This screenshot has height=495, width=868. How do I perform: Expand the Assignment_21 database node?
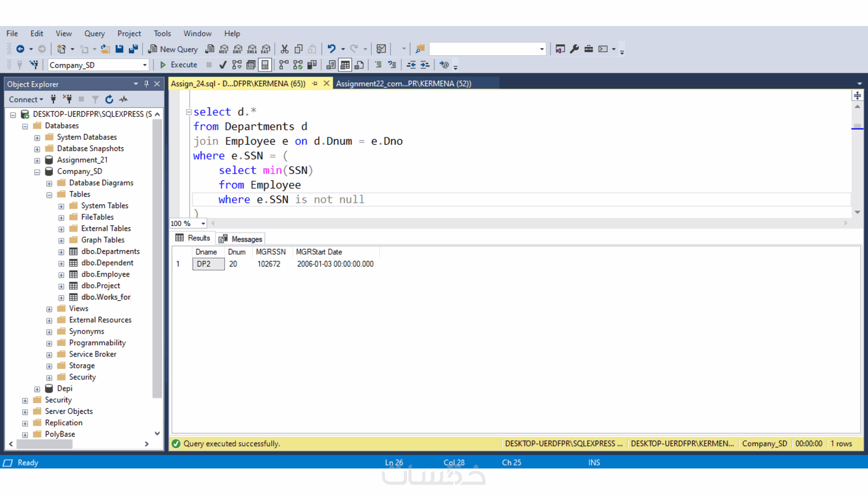[37, 161]
